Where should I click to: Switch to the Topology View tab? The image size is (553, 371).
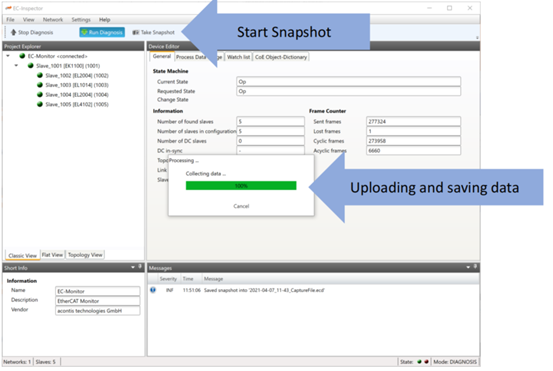[85, 255]
